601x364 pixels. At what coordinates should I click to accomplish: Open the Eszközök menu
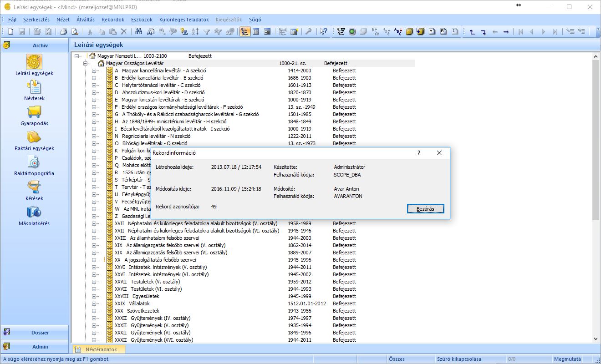pyautogui.click(x=142, y=20)
